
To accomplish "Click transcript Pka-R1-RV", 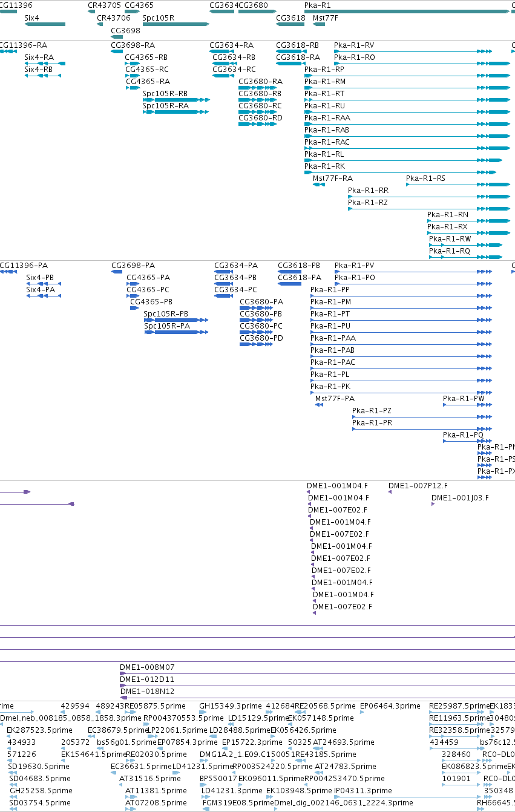I will click(354, 45).
